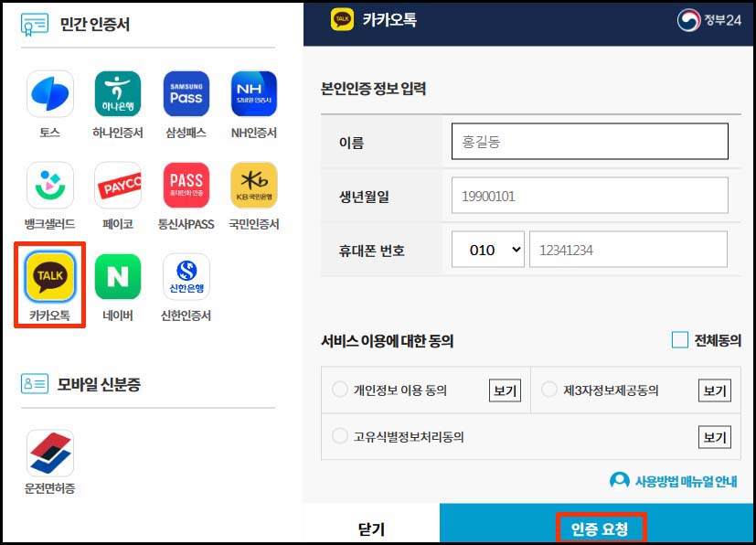Screen dimensions: 756x545
Task: Click the 생년월일 birthdate input field
Action: [590, 196]
